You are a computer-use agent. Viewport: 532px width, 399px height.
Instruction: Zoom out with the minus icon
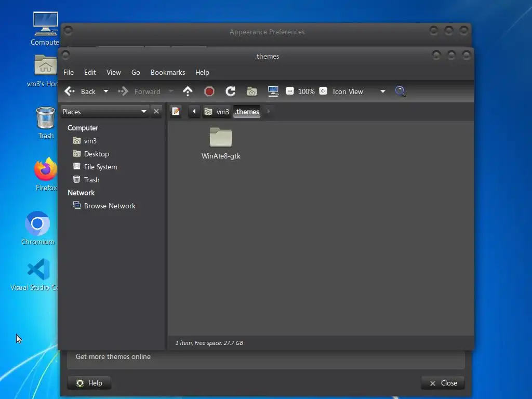[290, 91]
